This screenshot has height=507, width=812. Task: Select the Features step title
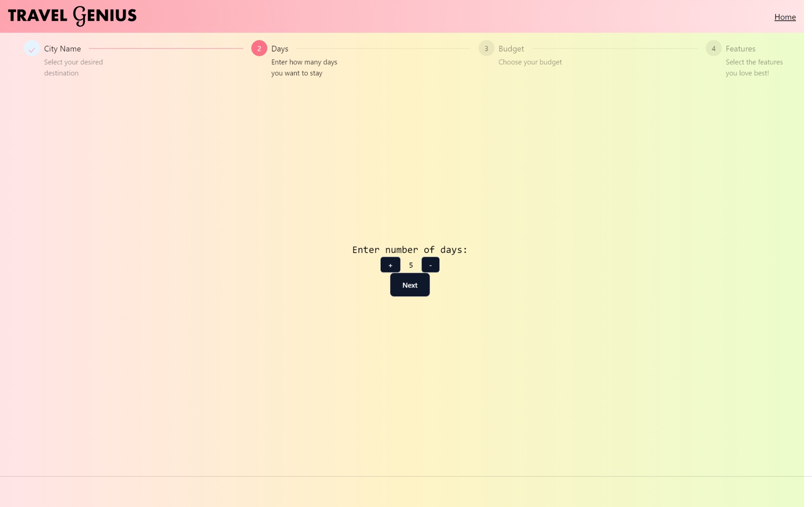[740, 49]
